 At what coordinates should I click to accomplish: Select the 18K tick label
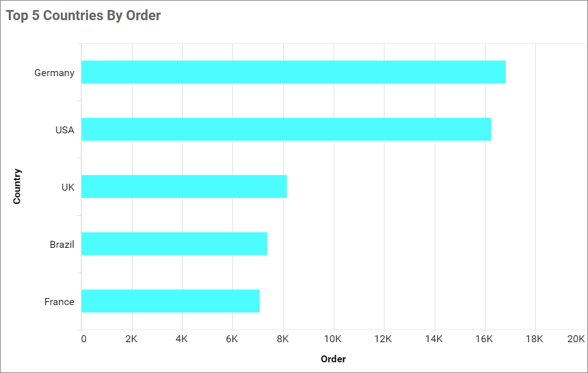coord(534,340)
